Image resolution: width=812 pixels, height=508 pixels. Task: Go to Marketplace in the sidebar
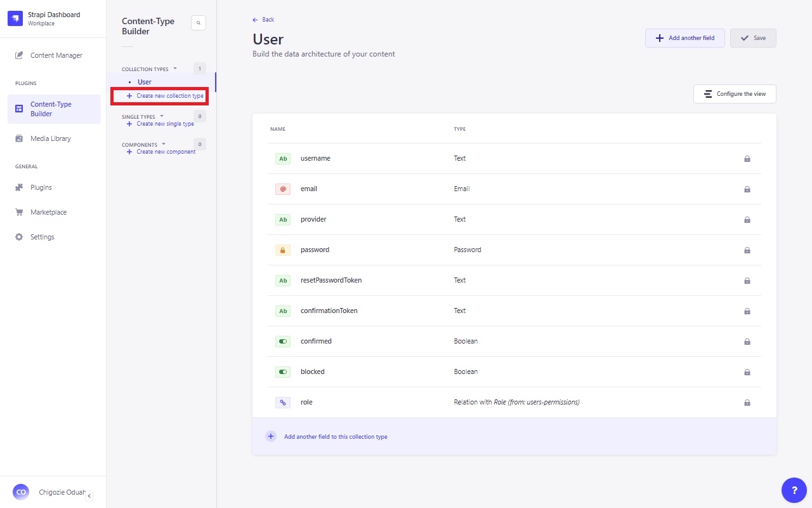pyautogui.click(x=48, y=212)
